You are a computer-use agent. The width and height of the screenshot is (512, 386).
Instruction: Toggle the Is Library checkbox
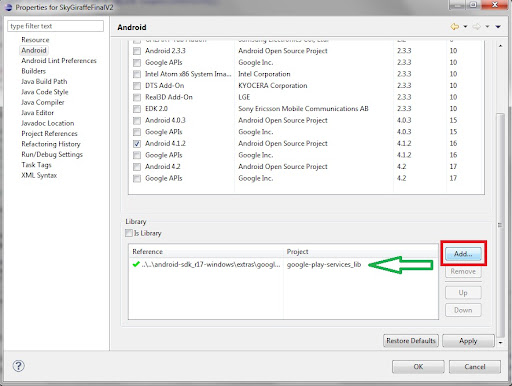pyautogui.click(x=129, y=233)
